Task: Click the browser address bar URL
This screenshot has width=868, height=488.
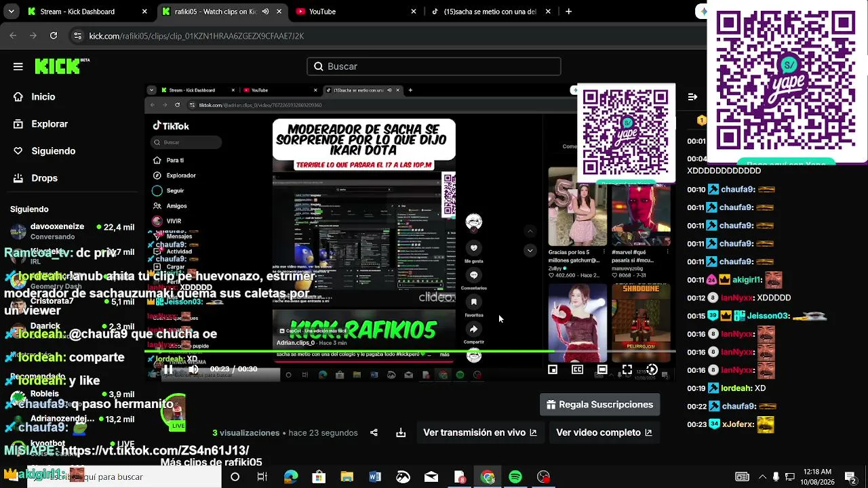Action: coord(197,36)
